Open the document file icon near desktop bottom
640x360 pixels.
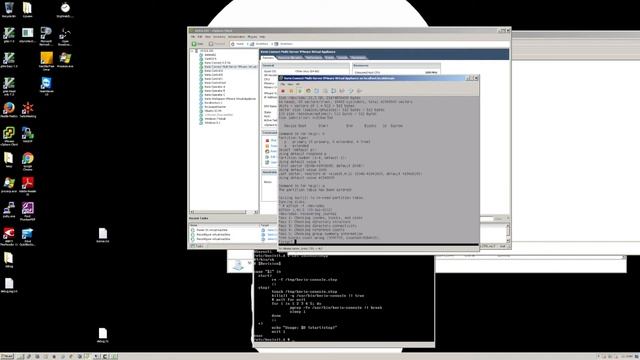(102, 335)
